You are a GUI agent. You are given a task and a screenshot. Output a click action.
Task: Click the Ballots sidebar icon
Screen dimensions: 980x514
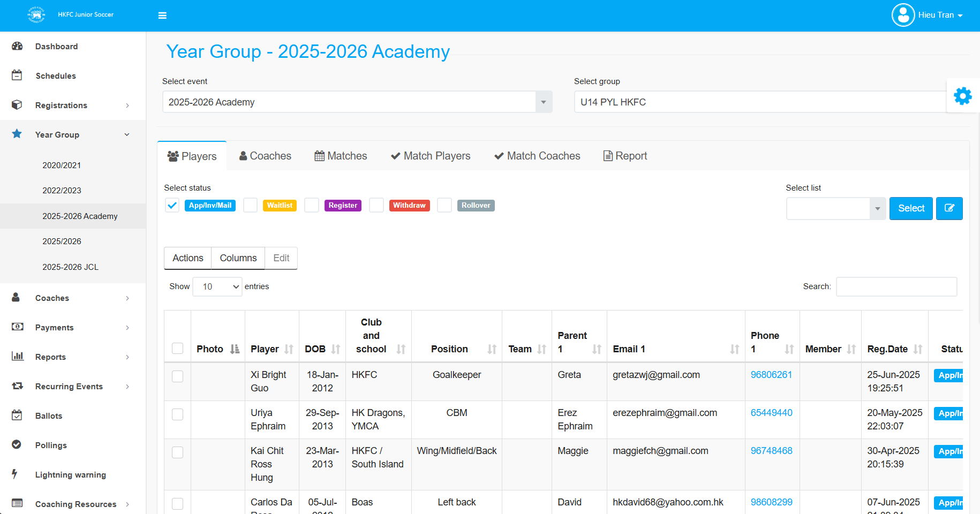coord(17,415)
